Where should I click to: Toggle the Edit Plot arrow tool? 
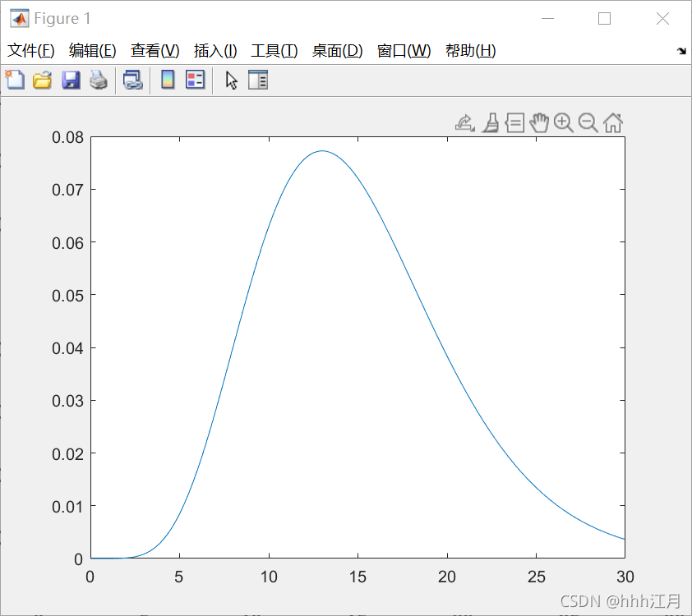click(231, 80)
